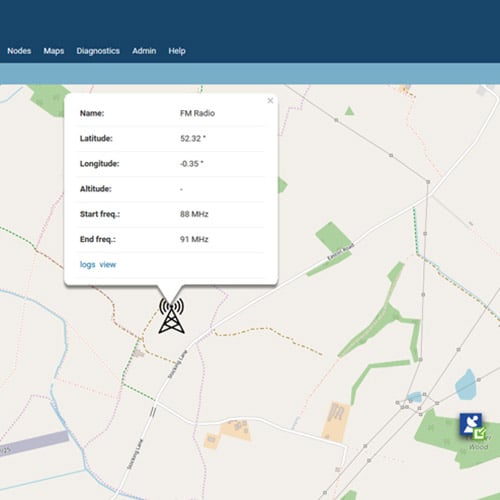500x500 pixels.
Task: Click the FM Radio name value
Action: [x=197, y=113]
